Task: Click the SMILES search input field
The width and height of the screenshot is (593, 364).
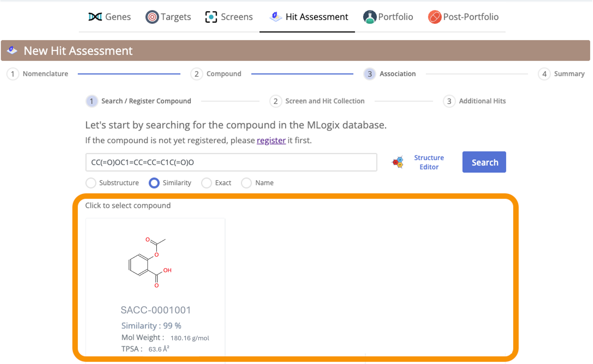Action: pos(231,162)
